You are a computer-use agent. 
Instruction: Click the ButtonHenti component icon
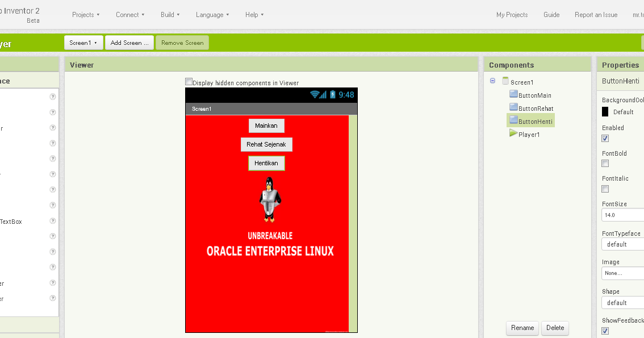513,120
